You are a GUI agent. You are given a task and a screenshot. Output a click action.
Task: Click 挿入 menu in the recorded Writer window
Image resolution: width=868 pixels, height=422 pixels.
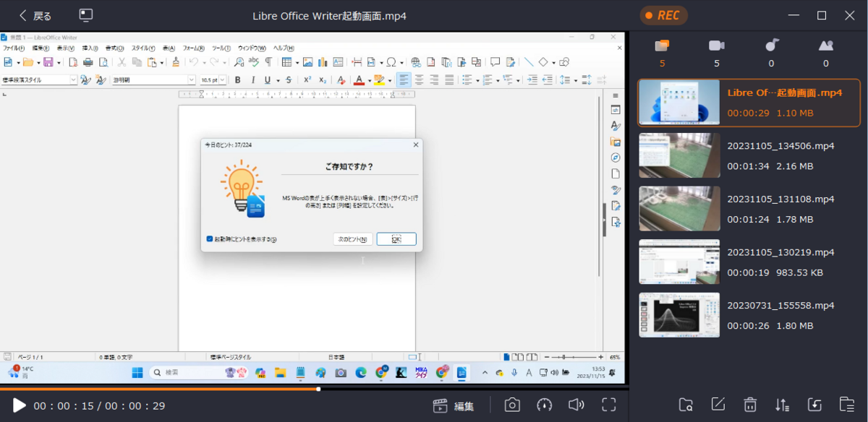coord(90,48)
